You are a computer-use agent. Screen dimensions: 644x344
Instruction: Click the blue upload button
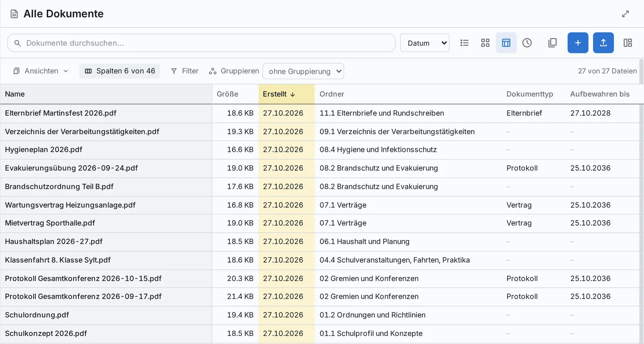(603, 43)
